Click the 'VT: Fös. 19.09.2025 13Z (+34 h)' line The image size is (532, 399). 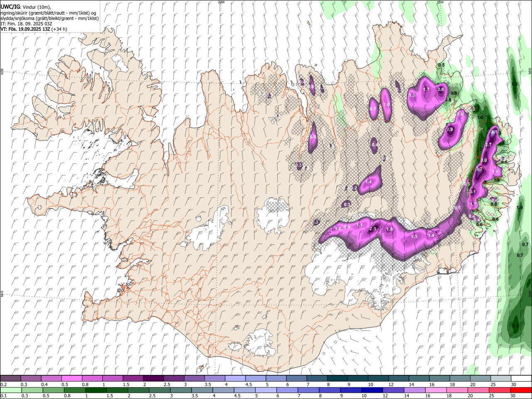point(34,29)
